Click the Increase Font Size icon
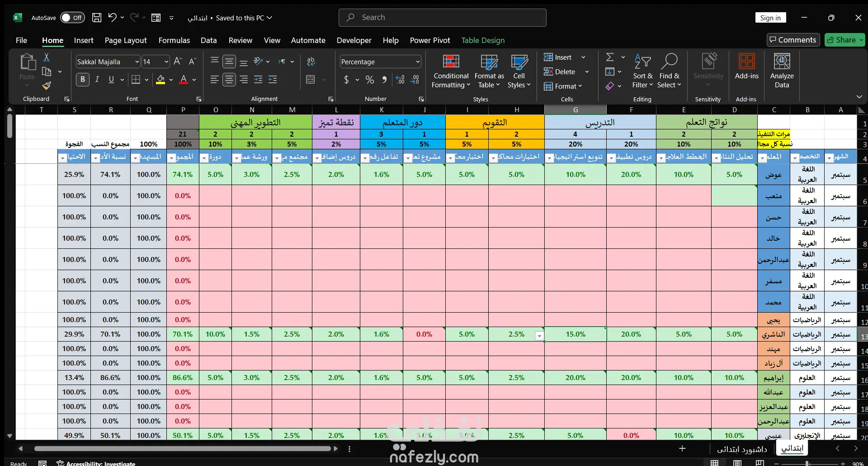868x466 pixels. 178,62
